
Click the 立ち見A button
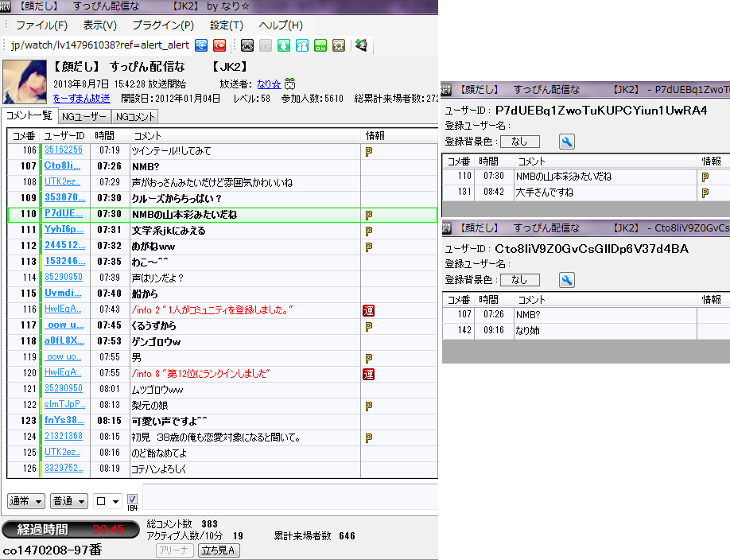(219, 550)
